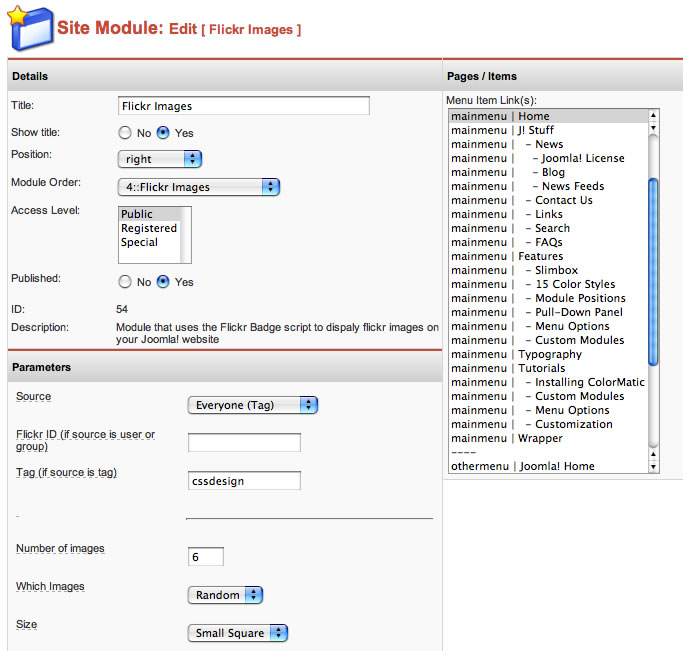
Task: Click the Site Module icon with star
Action: pos(29,28)
